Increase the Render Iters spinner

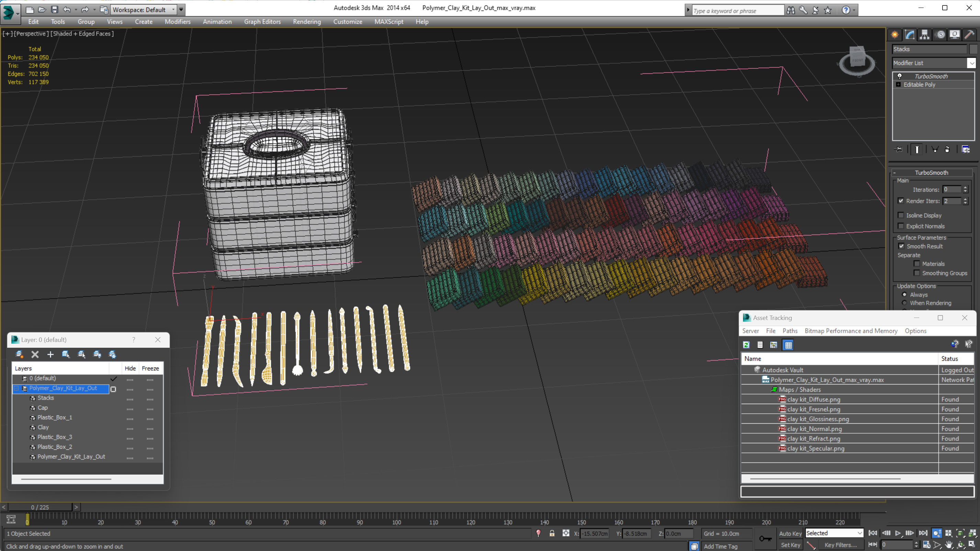coord(965,199)
